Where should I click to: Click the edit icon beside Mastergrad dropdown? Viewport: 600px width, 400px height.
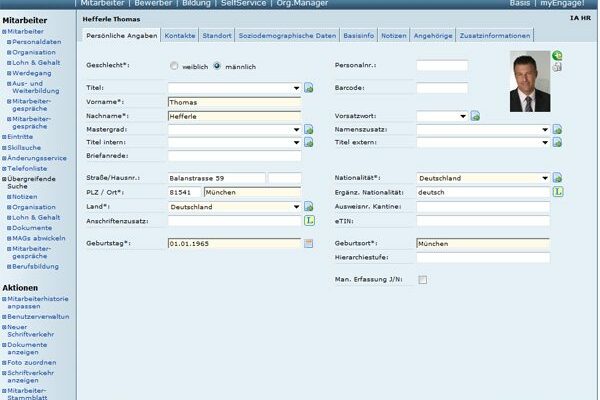click(x=309, y=129)
